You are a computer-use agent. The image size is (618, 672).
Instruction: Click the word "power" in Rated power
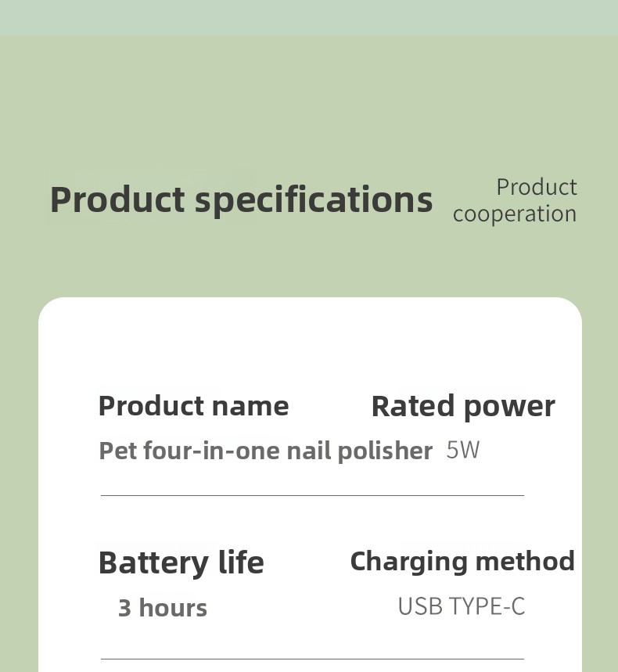pos(508,407)
